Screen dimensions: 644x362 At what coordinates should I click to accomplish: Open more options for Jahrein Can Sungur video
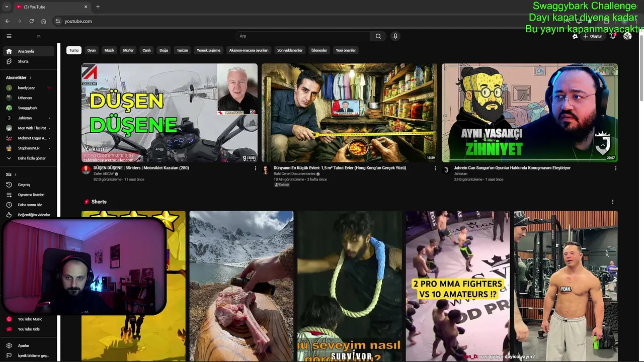tap(616, 168)
